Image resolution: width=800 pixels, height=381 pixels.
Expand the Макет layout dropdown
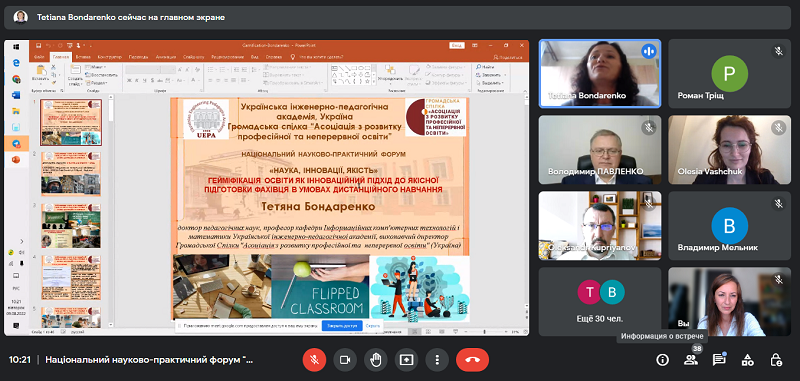click(x=96, y=67)
